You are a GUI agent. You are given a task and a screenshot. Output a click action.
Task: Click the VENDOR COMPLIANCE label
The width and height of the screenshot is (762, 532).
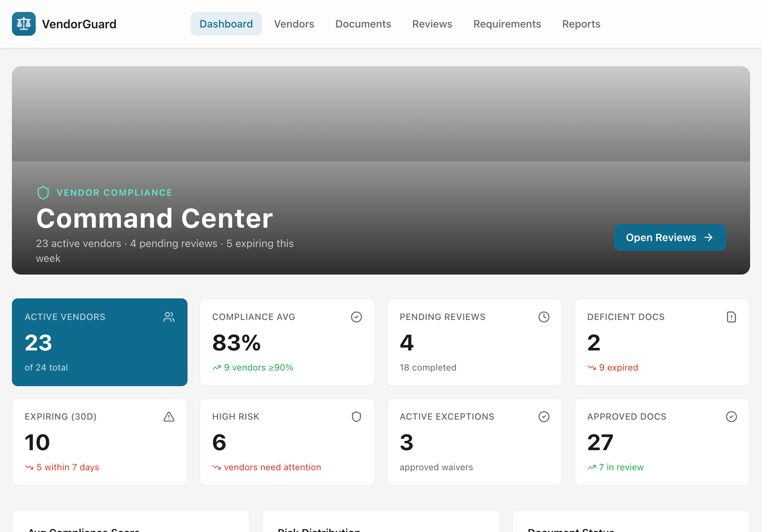115,193
